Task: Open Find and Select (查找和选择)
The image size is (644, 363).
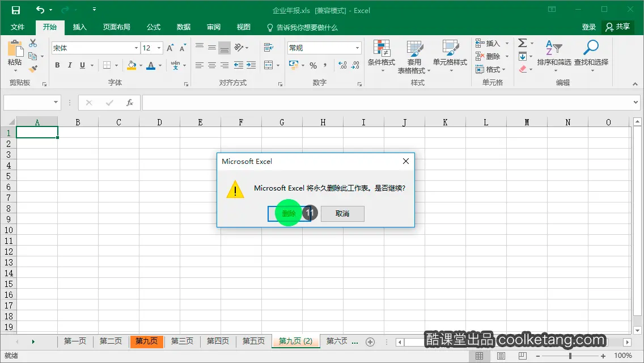Action: click(591, 56)
